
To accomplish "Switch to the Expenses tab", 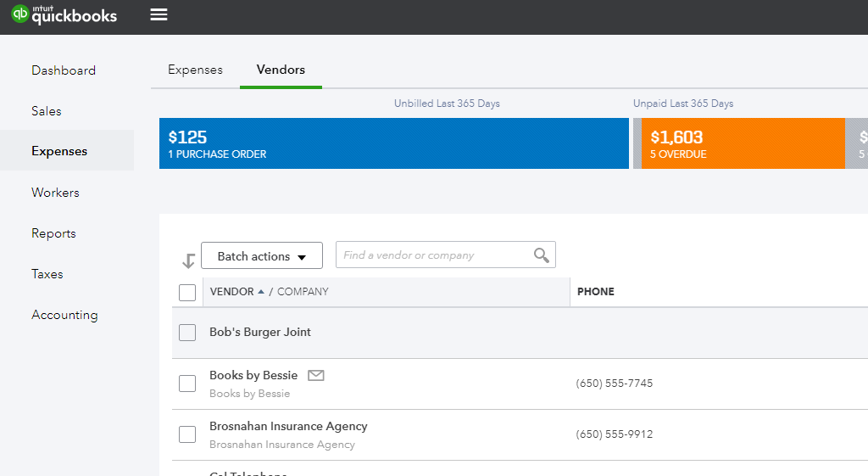I will (195, 70).
